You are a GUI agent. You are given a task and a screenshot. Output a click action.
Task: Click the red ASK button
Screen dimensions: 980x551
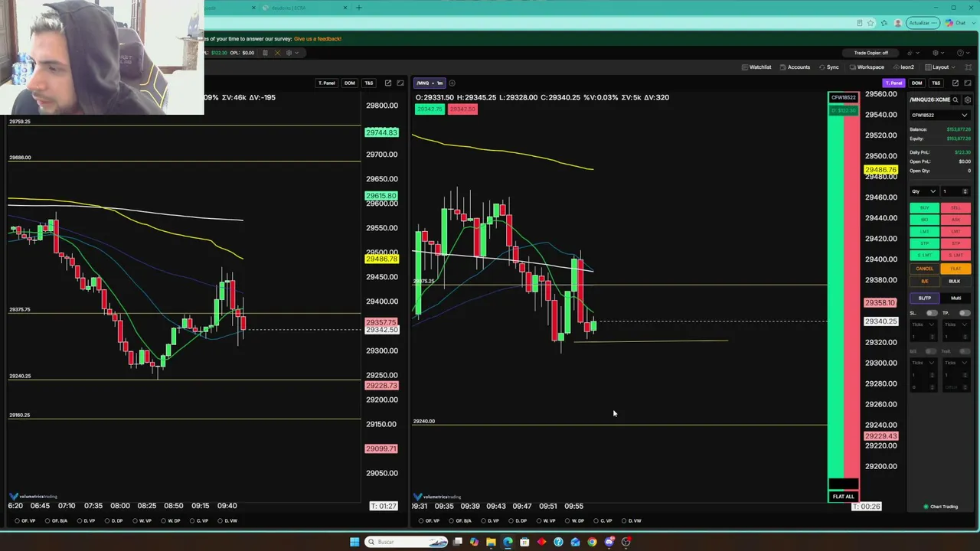pyautogui.click(x=955, y=220)
